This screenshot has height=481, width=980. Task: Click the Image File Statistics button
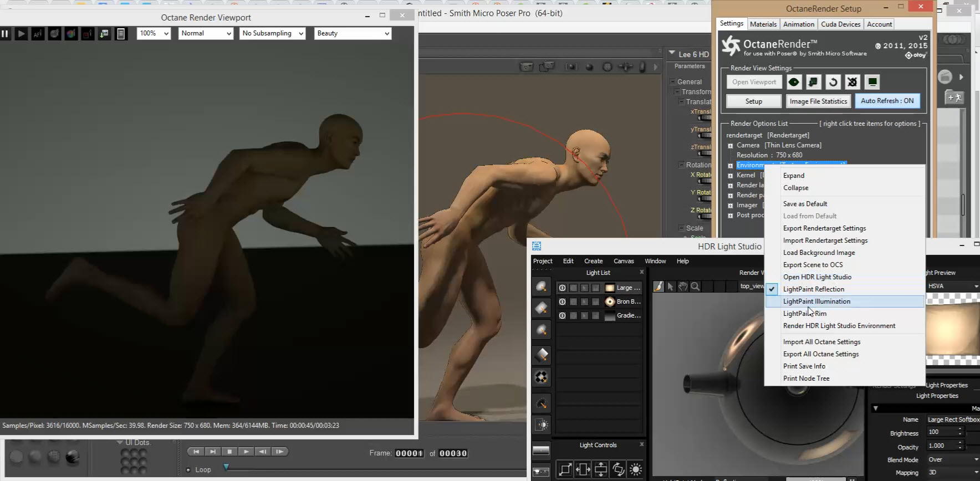point(818,101)
